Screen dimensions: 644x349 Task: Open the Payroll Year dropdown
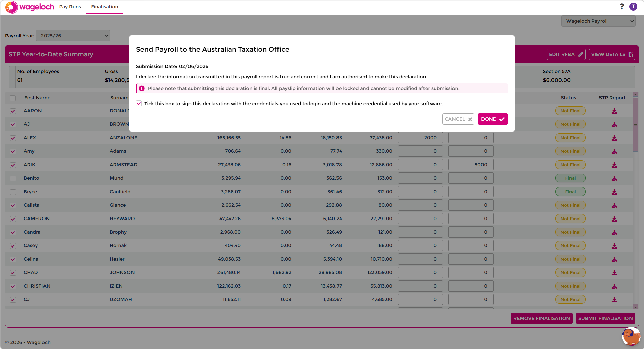(x=73, y=36)
